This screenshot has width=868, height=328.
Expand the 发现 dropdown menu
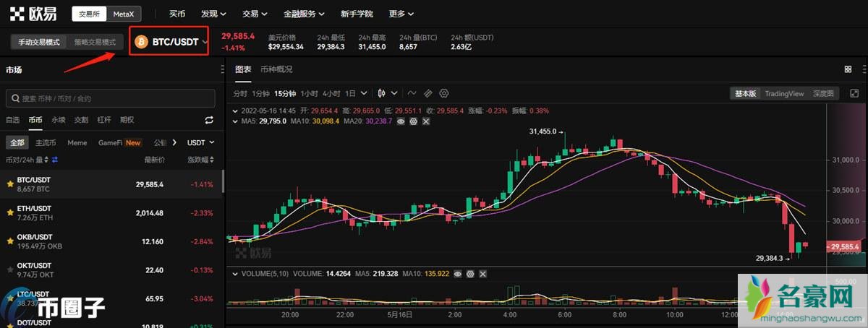(x=213, y=14)
